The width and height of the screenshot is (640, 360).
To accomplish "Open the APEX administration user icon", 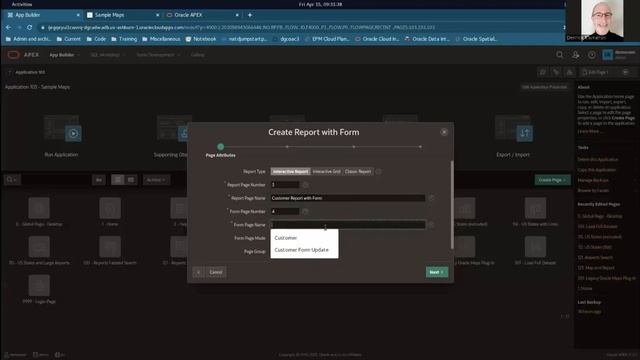I will point(576,55).
